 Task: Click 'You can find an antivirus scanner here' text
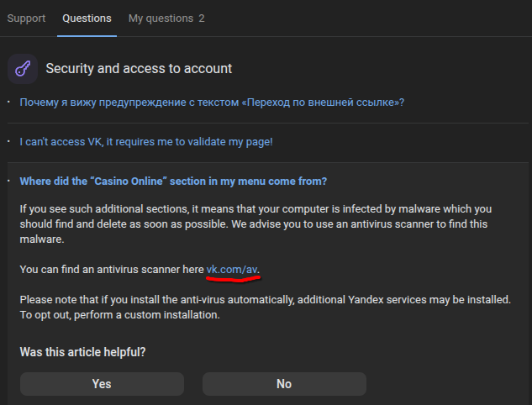[x=112, y=270]
